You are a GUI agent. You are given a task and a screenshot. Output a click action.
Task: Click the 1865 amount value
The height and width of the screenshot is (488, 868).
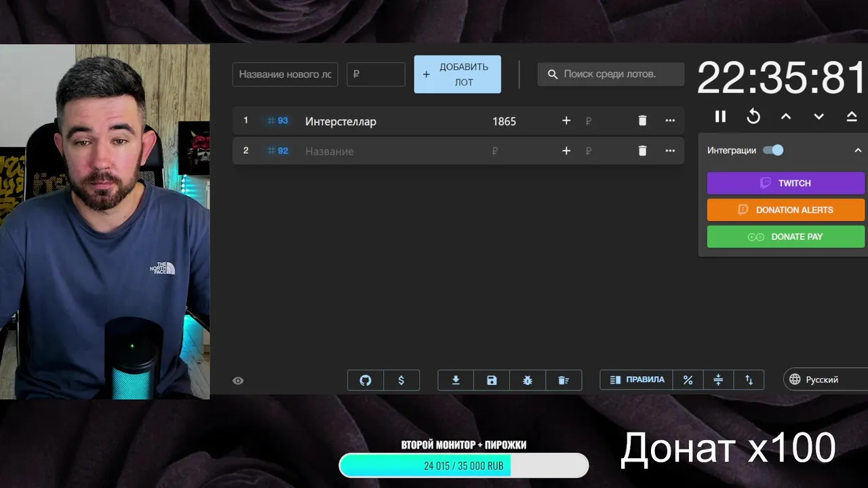click(504, 121)
